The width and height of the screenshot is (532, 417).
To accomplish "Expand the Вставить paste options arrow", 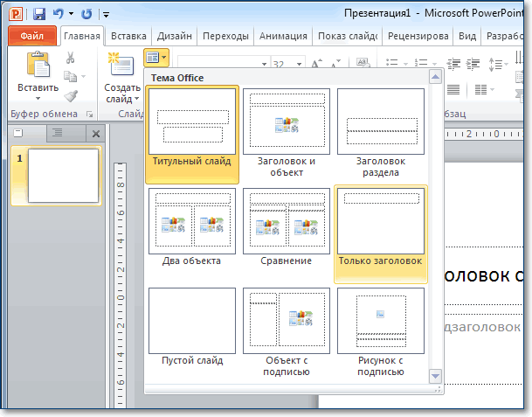I will (38, 99).
